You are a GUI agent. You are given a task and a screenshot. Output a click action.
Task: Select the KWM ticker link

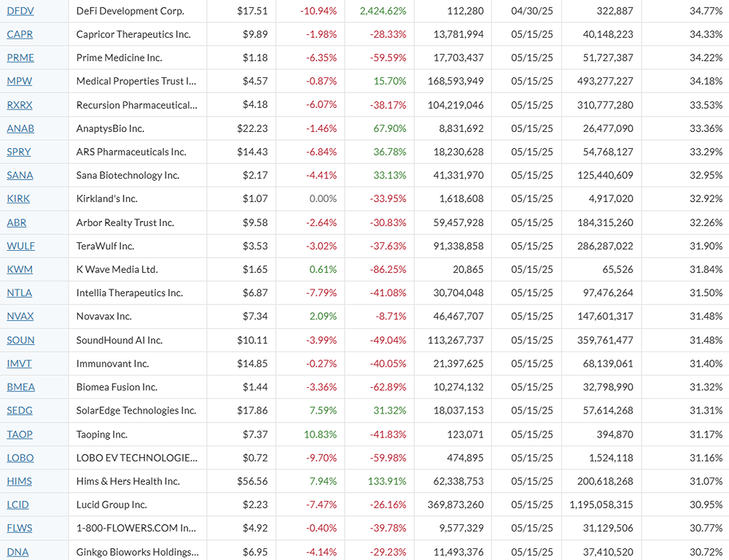click(20, 269)
